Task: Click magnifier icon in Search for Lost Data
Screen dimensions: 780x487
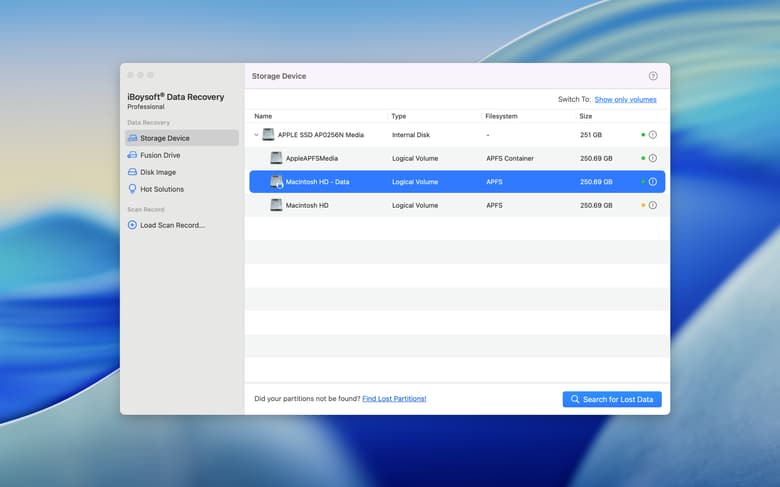Action: 575,399
